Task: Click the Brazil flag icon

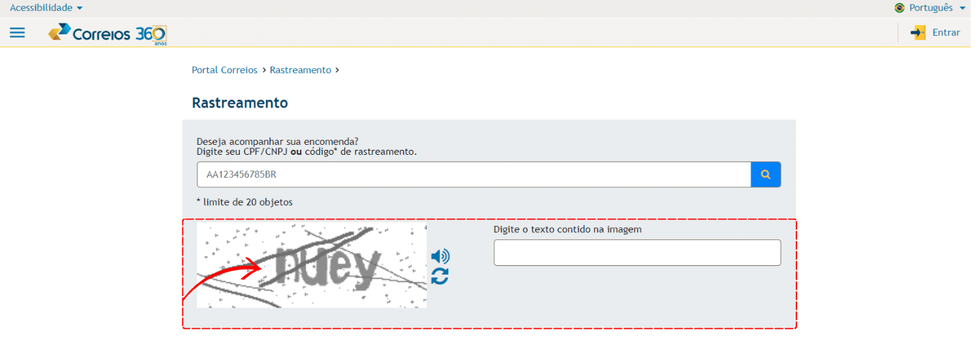Action: click(900, 8)
